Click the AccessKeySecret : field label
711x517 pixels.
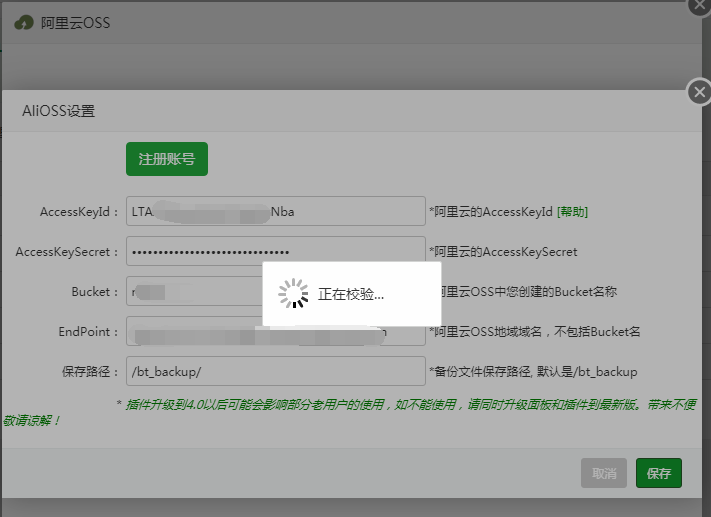67,252
